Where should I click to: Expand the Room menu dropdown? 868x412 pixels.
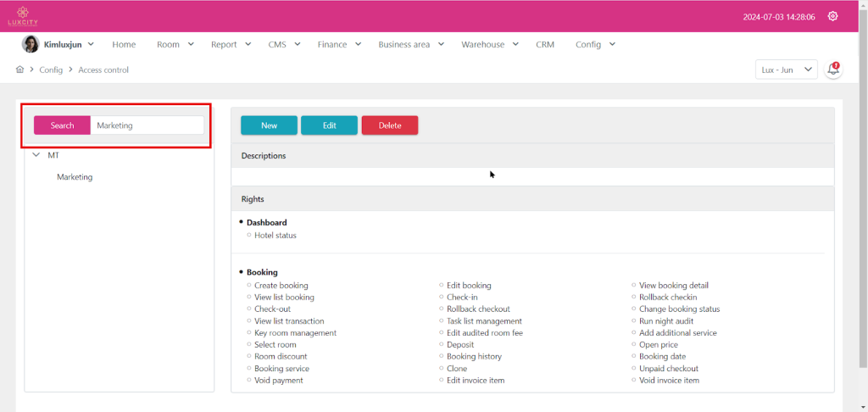[x=175, y=44]
